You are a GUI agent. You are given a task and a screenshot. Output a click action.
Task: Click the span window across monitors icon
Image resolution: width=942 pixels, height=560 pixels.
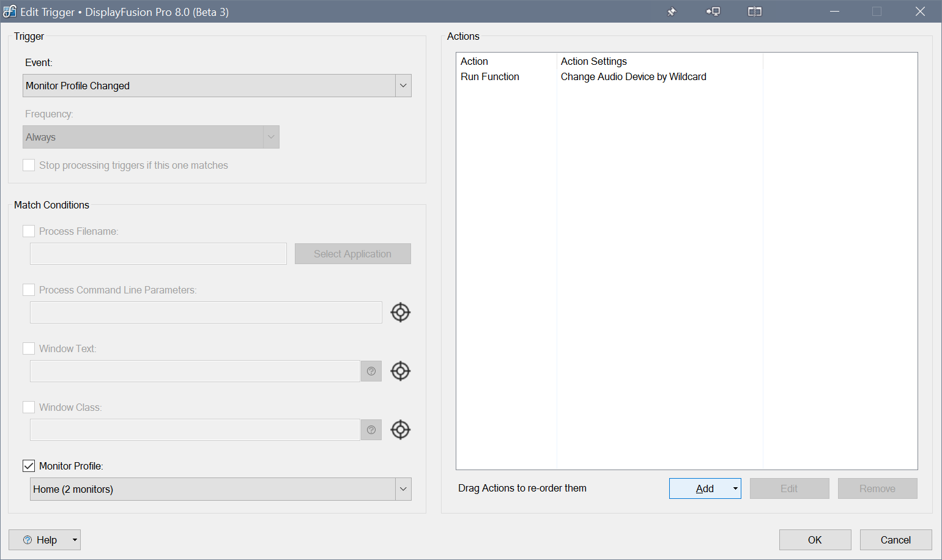[755, 12]
